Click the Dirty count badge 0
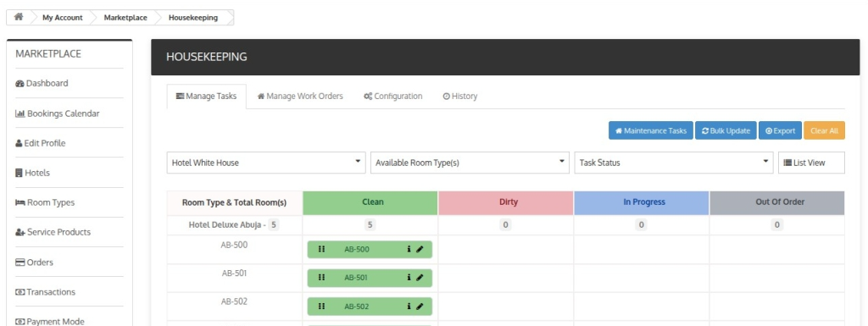The width and height of the screenshot is (868, 326). click(x=506, y=225)
